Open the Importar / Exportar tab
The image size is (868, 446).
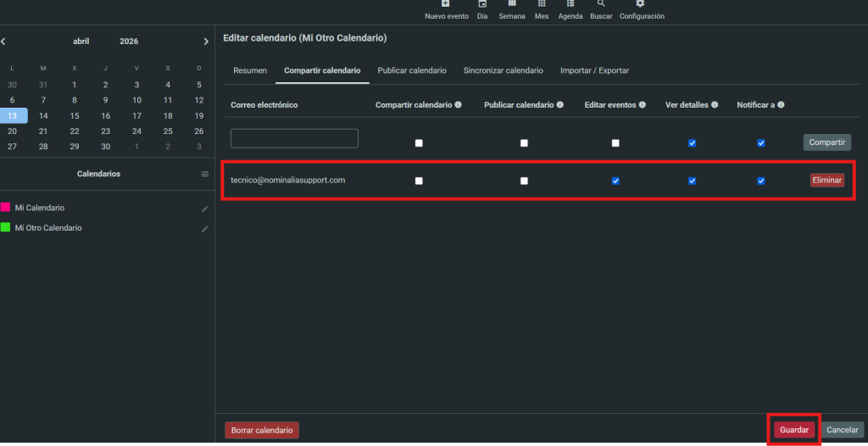[594, 70]
